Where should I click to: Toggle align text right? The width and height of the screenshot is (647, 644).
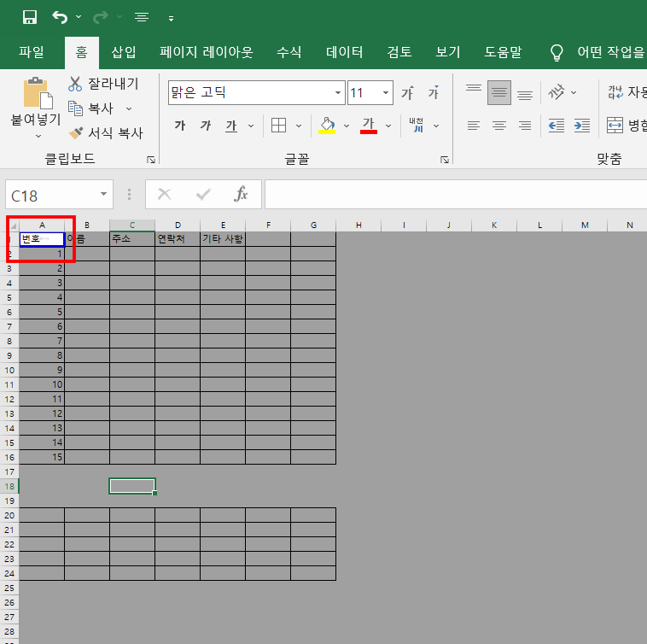(525, 126)
